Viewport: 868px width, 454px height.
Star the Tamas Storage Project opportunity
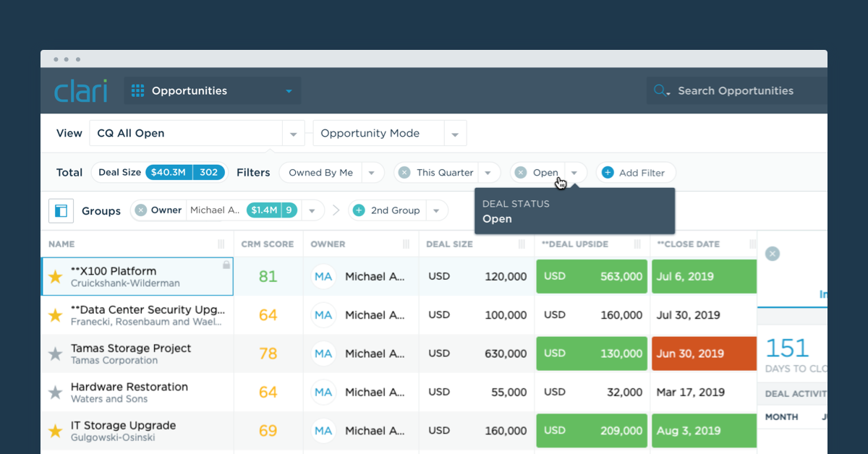coord(56,353)
